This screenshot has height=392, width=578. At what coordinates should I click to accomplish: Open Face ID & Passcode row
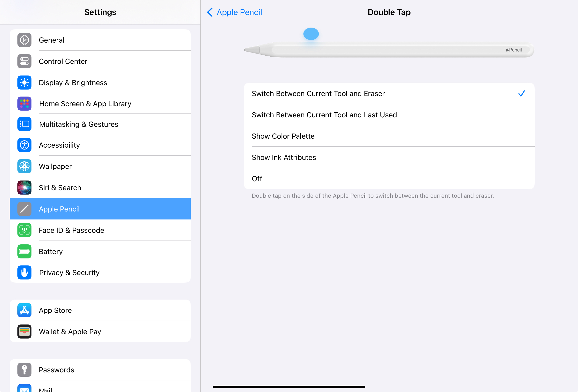point(100,230)
